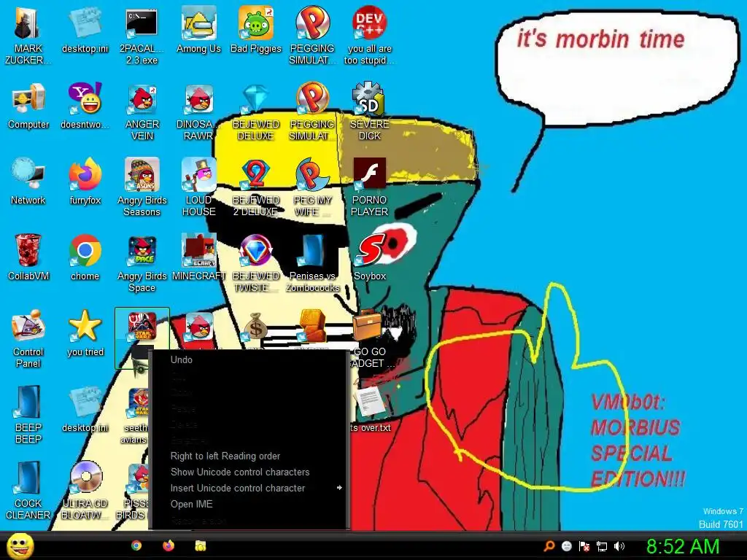Open the file explorer taskbar icon
This screenshot has width=747, height=560.
tap(201, 546)
